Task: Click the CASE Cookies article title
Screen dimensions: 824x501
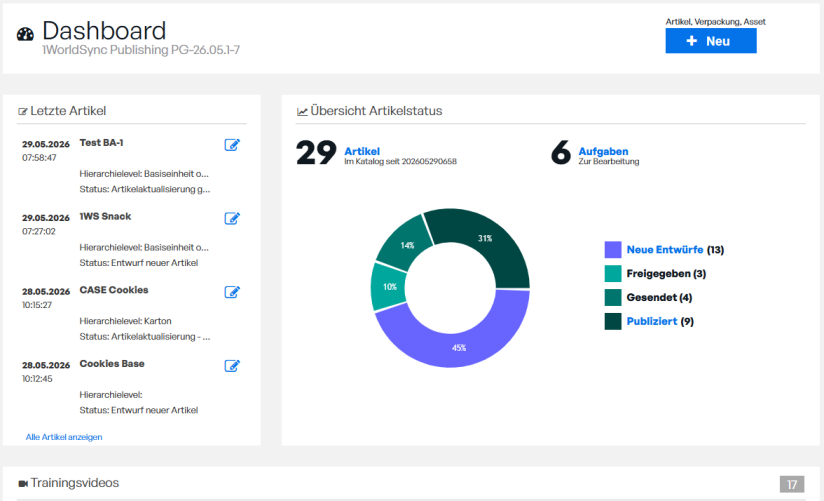Action: pos(114,290)
